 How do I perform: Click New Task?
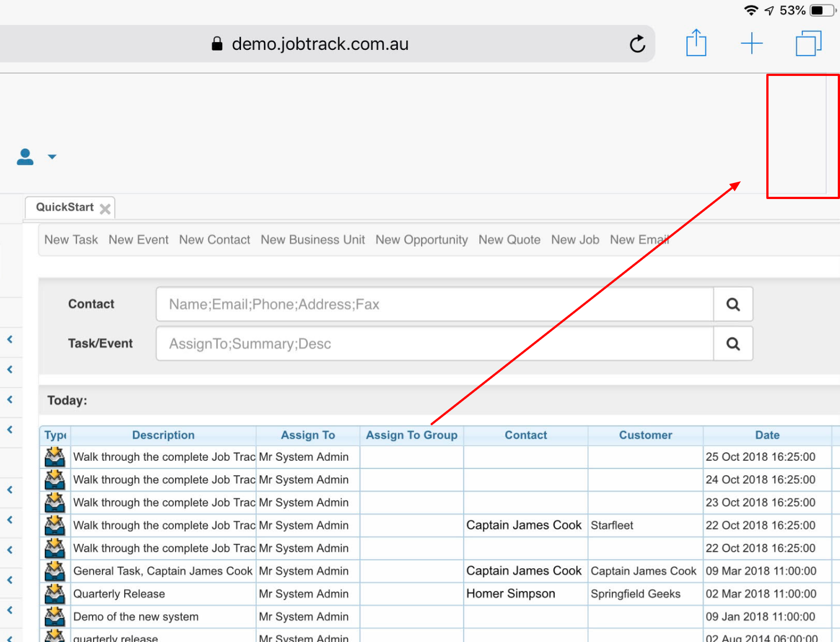71,240
